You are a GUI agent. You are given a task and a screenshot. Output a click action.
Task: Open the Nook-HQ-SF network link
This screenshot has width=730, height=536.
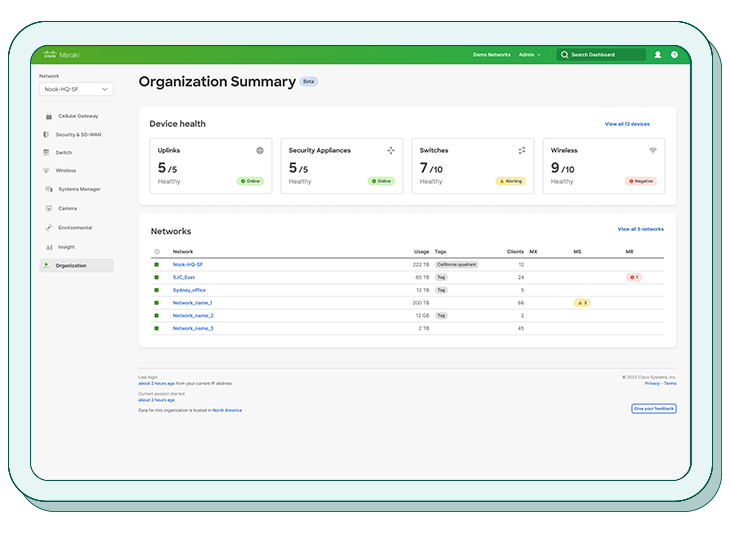coord(188,265)
